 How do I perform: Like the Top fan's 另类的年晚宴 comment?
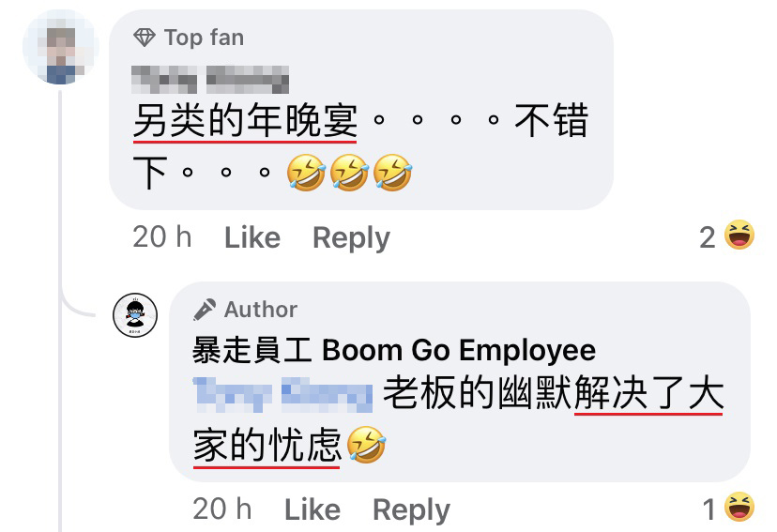(252, 237)
